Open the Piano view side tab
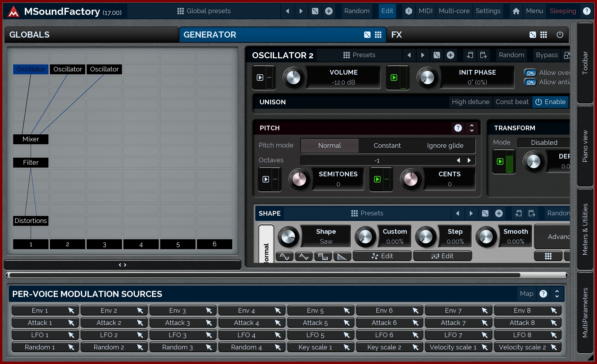Screen dimensions: 597x364 click(585, 146)
